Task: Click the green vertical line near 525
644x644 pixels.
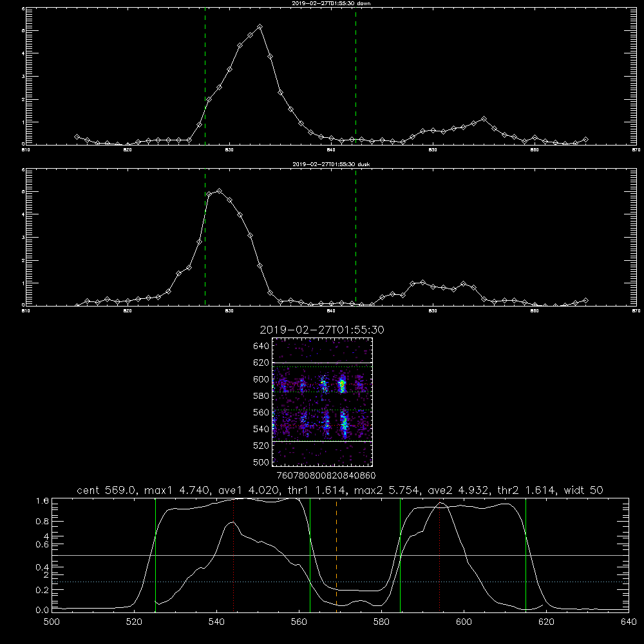Action: tap(155, 554)
